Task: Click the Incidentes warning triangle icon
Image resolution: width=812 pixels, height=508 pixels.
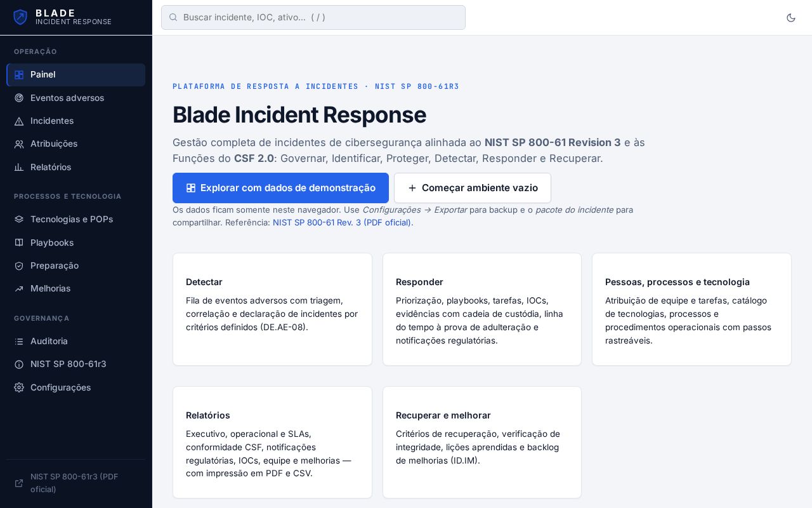Action: [19, 121]
